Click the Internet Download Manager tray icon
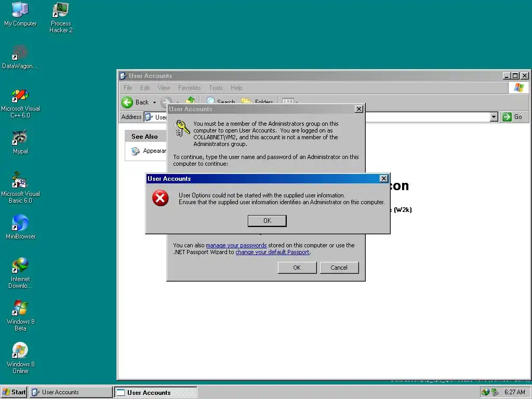 485,392
